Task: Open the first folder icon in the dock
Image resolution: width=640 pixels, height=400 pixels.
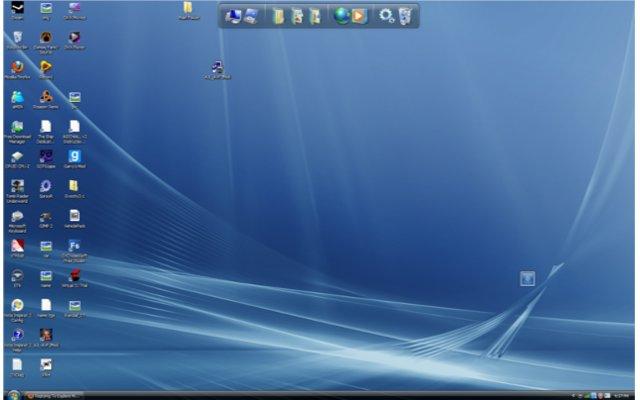Action: tap(279, 16)
